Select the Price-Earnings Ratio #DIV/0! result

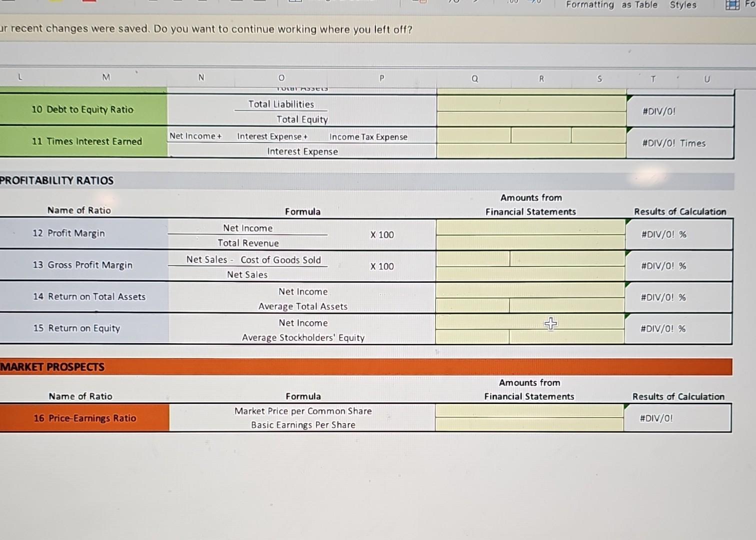coord(677,418)
